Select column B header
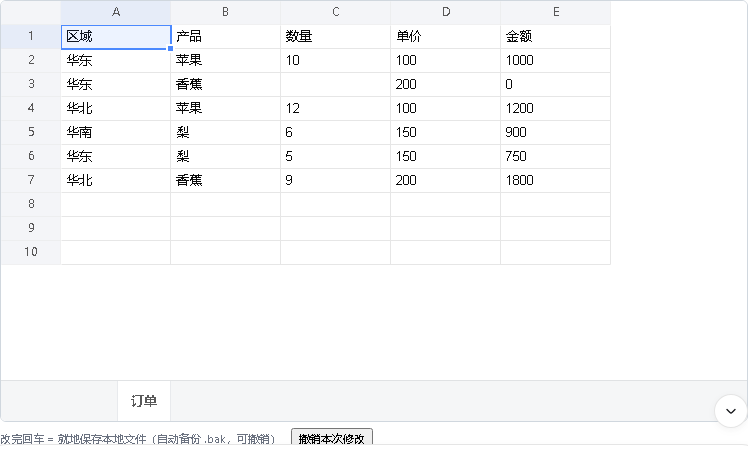748x450 pixels. pos(226,12)
